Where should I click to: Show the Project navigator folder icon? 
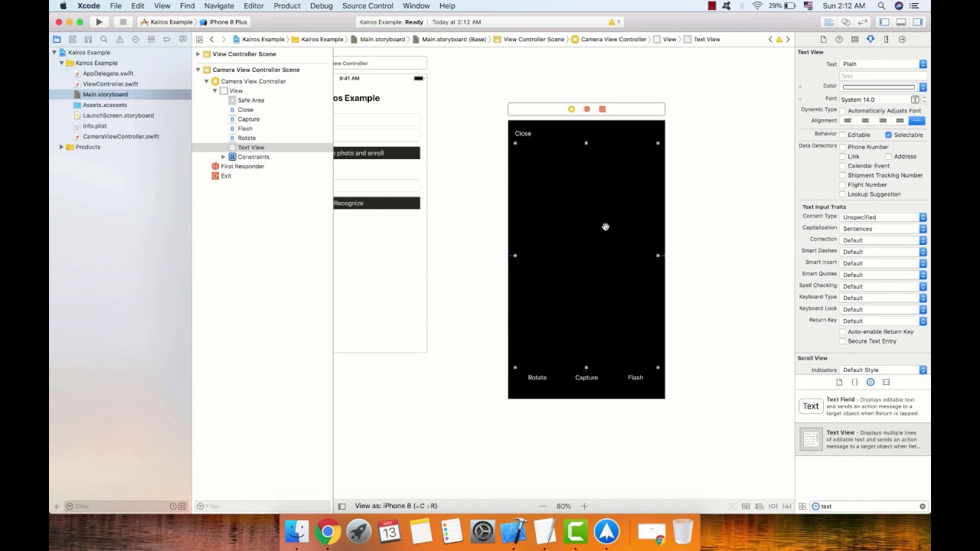(x=57, y=39)
